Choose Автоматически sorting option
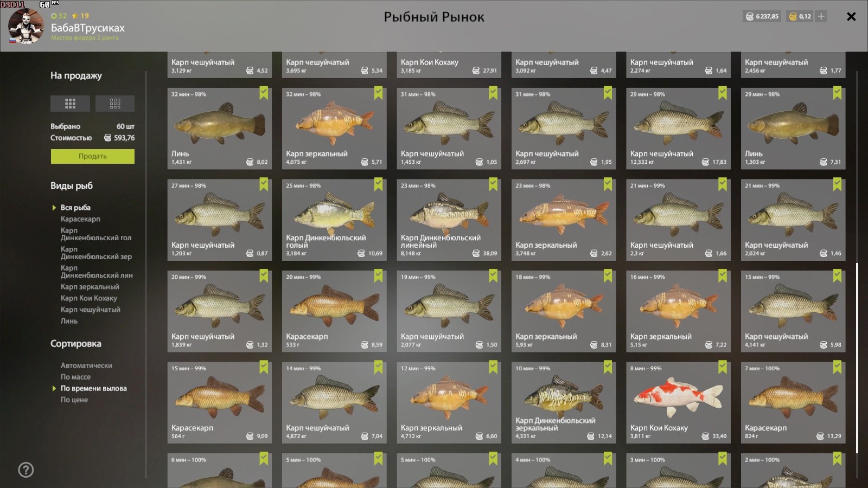 click(x=86, y=365)
